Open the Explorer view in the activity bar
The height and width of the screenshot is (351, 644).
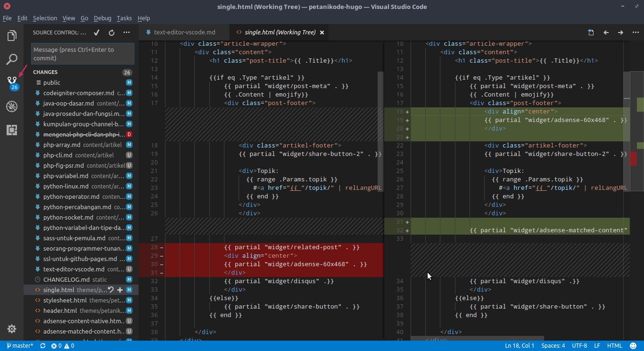pyautogui.click(x=11, y=35)
